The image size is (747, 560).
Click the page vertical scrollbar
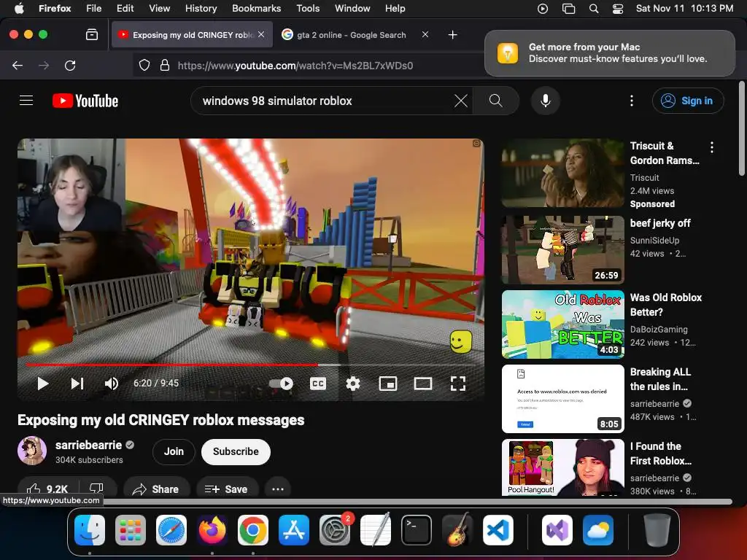coord(742,128)
